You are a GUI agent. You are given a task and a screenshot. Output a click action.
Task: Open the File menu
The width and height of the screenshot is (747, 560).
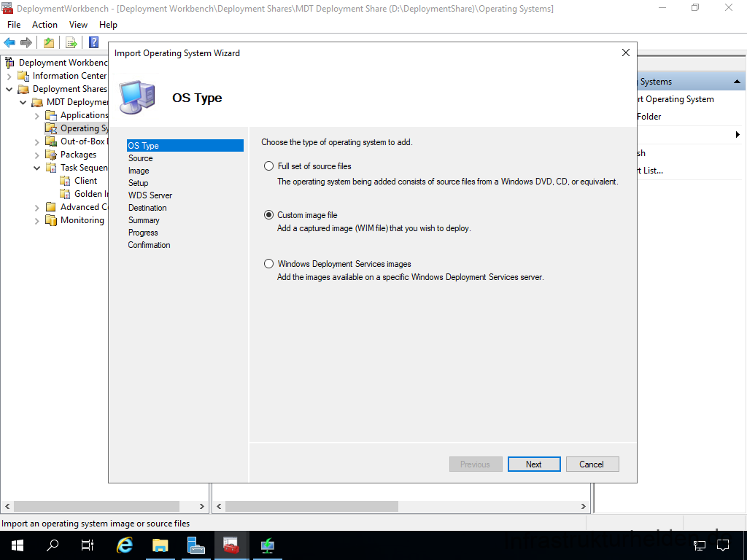(x=14, y=25)
